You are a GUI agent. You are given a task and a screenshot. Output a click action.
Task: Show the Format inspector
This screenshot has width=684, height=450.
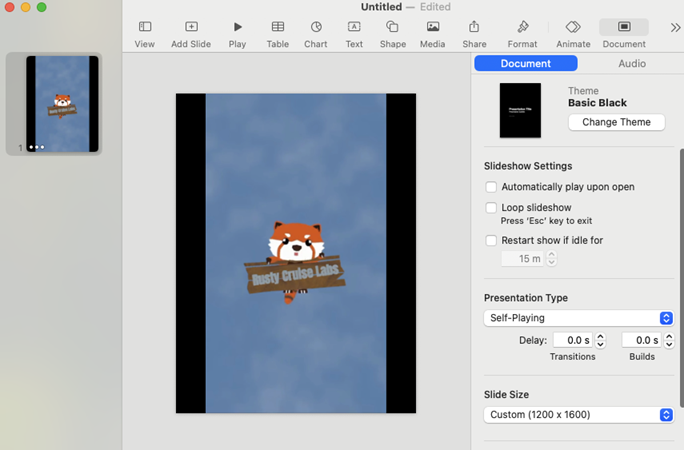click(x=522, y=34)
